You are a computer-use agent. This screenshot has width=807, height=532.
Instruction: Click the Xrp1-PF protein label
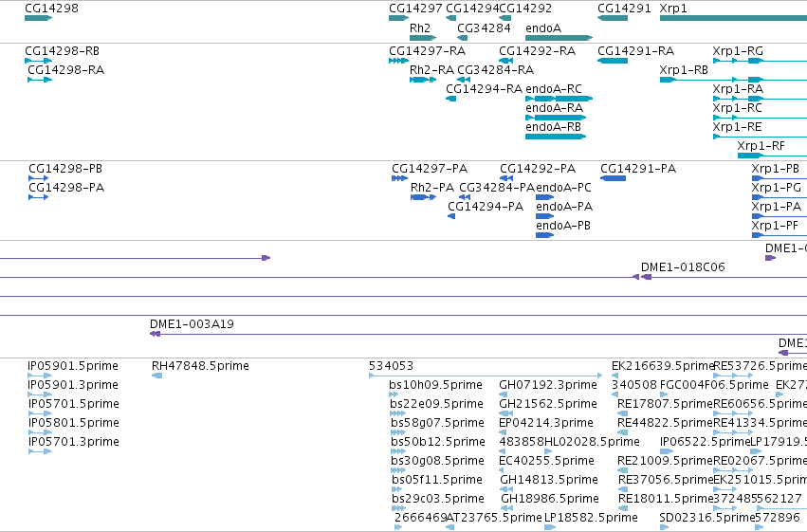[x=775, y=226]
